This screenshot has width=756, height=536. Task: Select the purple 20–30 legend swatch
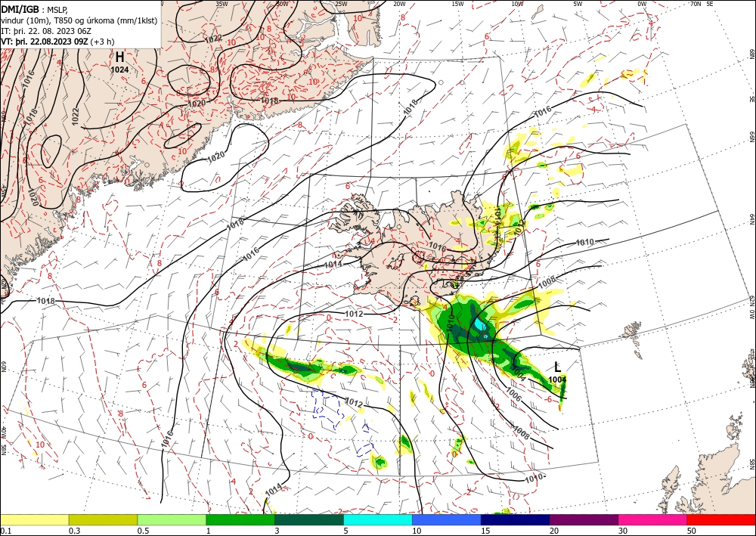click(x=584, y=520)
